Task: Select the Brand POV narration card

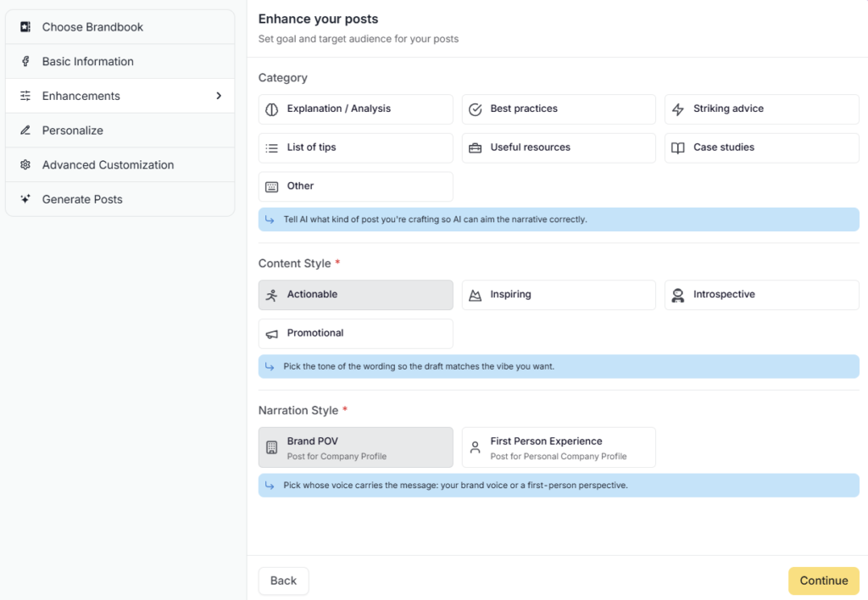Action: tap(355, 447)
